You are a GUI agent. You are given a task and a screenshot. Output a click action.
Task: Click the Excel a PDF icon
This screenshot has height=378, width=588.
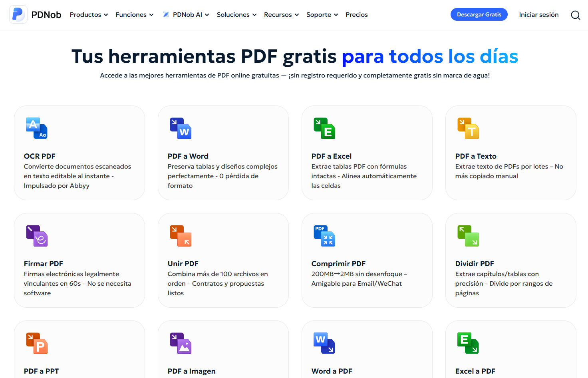click(x=468, y=343)
